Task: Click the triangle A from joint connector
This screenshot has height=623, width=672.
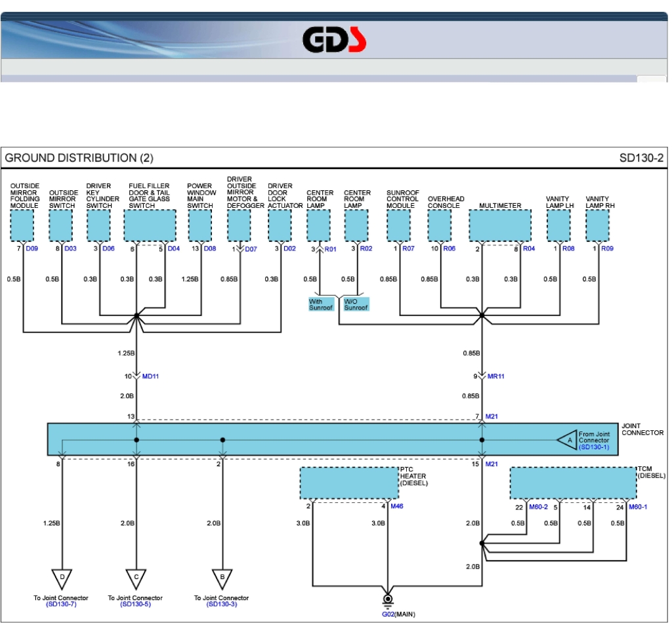Action: click(x=566, y=439)
